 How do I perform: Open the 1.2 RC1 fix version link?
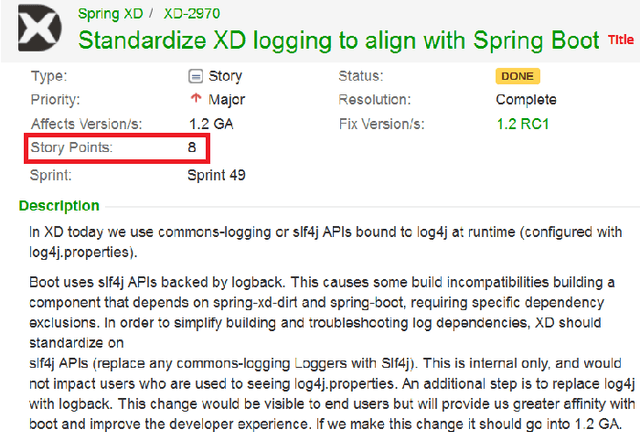(x=523, y=124)
